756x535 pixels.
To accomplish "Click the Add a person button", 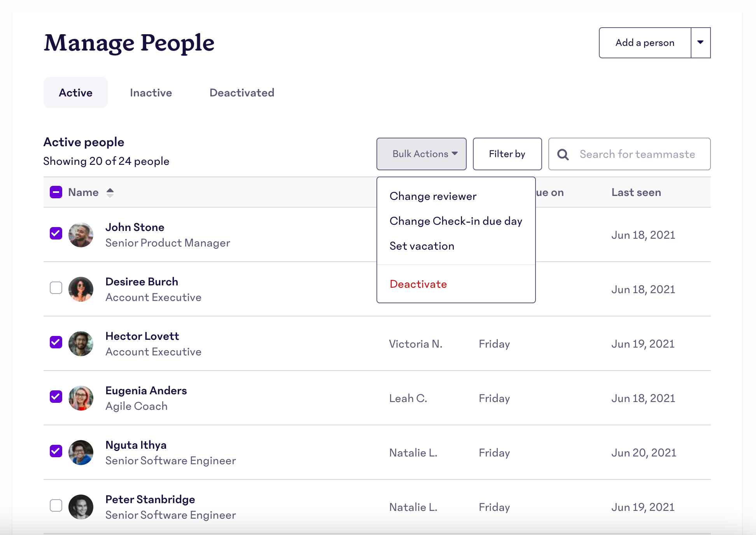I will 645,43.
